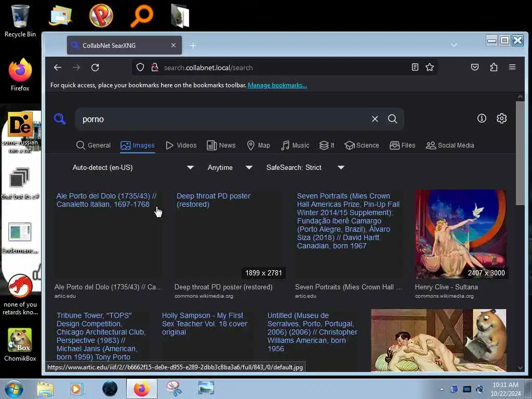Open the media player taskbar icon

(x=77, y=389)
